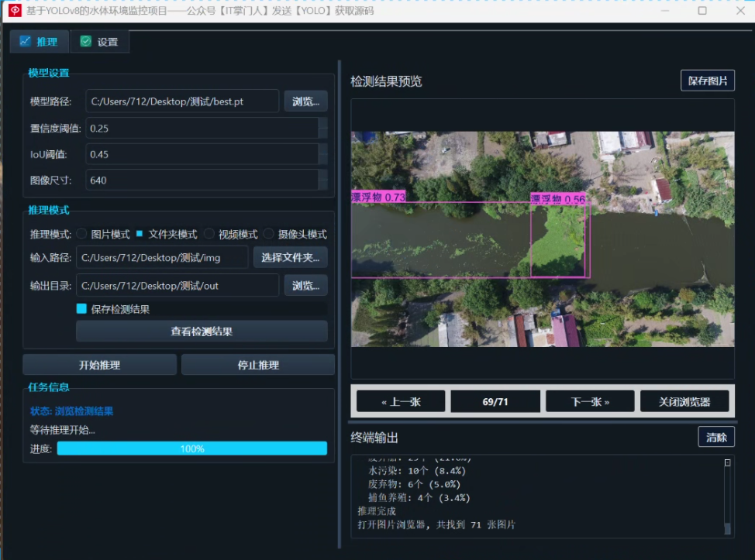This screenshot has width=755, height=560.
Task: Click the terminal scrollbar's top arrow
Action: (x=728, y=462)
